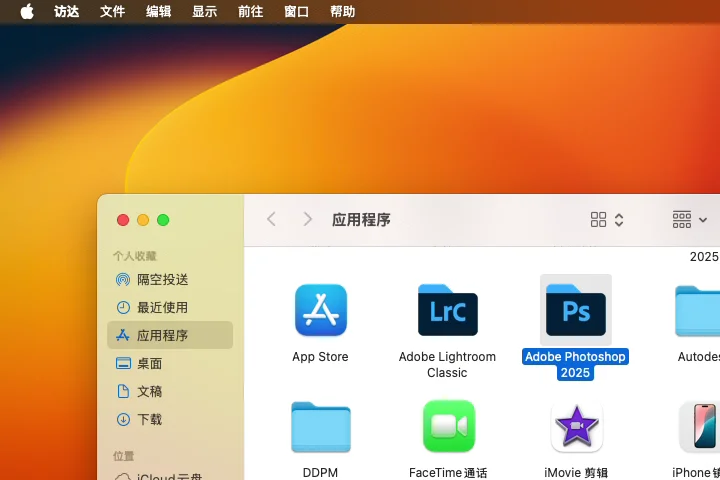Launch the FaceTime app icon
Screen dimensions: 720x480
click(449, 426)
